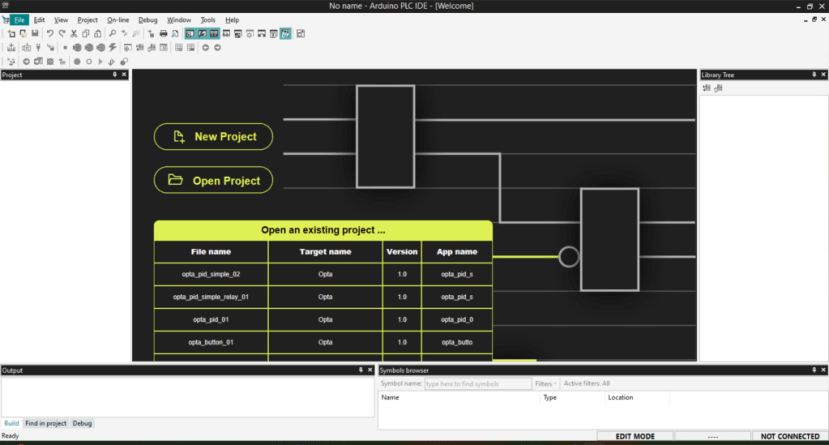Toggle the highlighted view button near toolbar end
829x445 pixels.
point(285,34)
